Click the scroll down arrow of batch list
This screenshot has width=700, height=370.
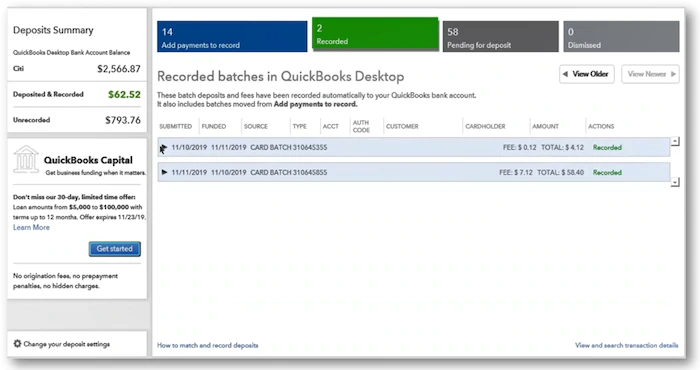675,182
